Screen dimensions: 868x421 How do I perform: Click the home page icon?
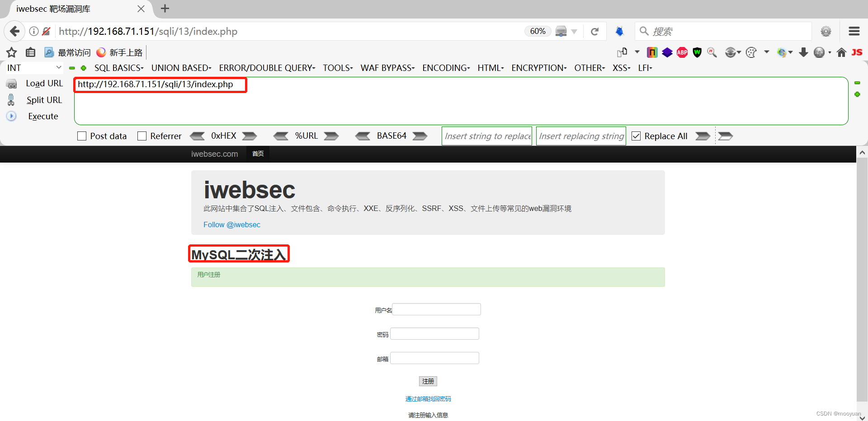point(841,52)
